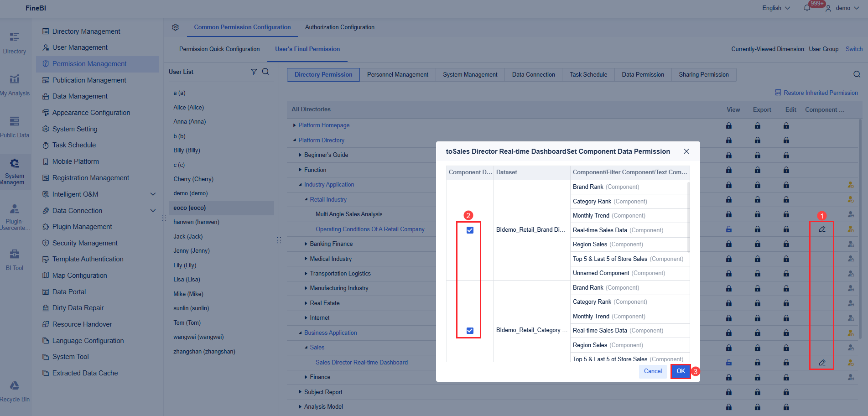This screenshot has width=868, height=416.
Task: Uncheck BIdemo_Retail_Brand dataset checkbox
Action: tap(470, 230)
